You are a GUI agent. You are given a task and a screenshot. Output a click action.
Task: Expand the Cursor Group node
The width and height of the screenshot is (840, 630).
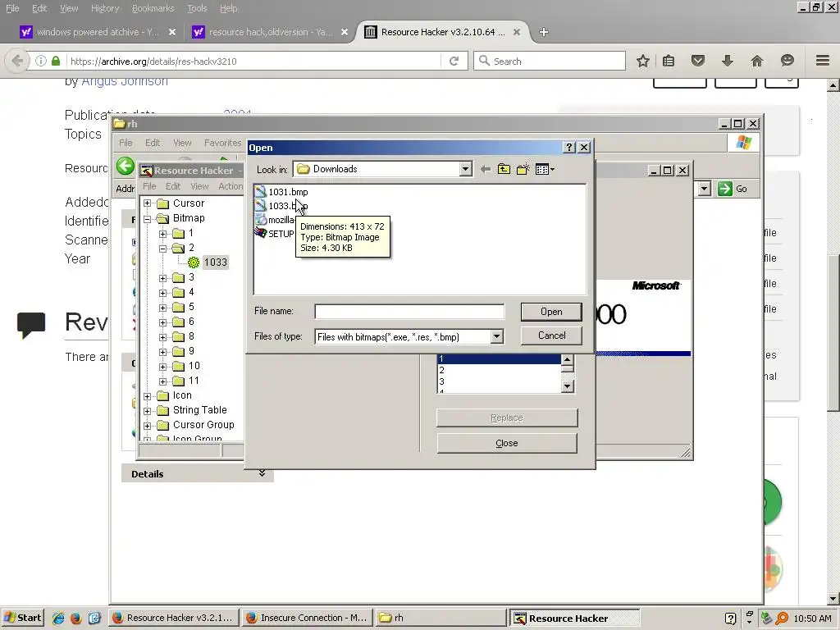click(148, 426)
